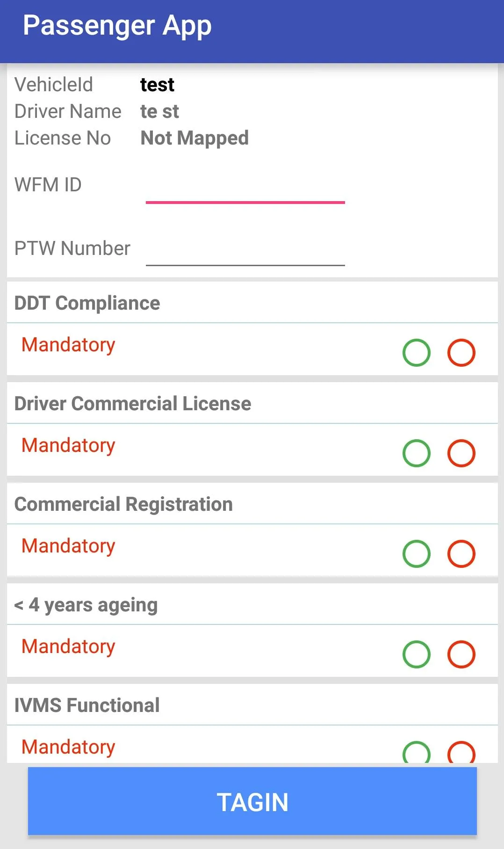Mark Driver Commercial License red option

(461, 453)
